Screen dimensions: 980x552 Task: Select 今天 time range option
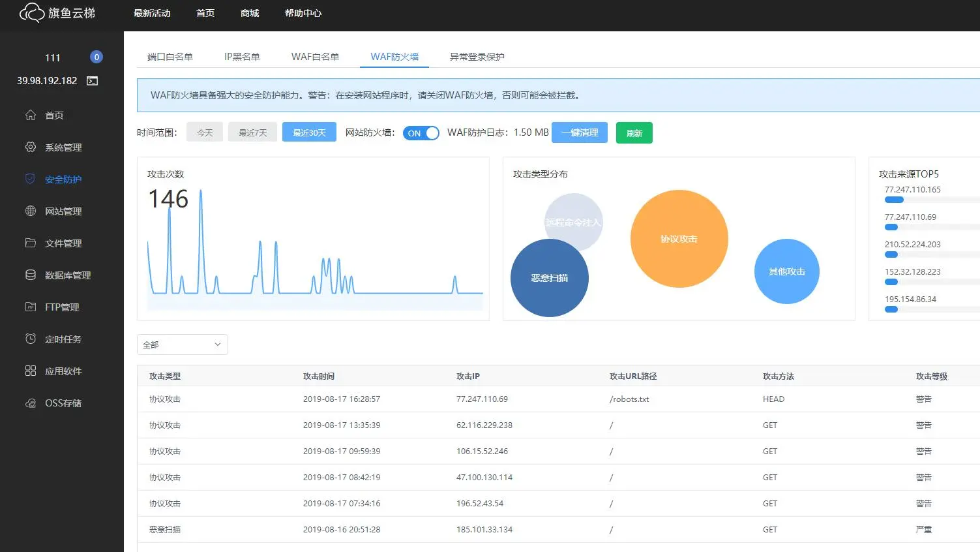pyautogui.click(x=205, y=132)
